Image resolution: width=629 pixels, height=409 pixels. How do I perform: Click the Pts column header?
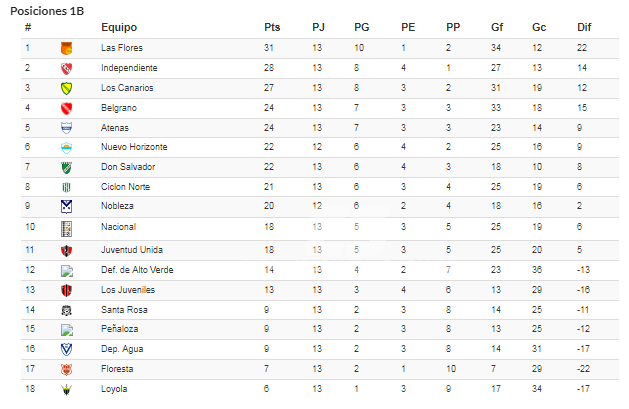pyautogui.click(x=272, y=27)
